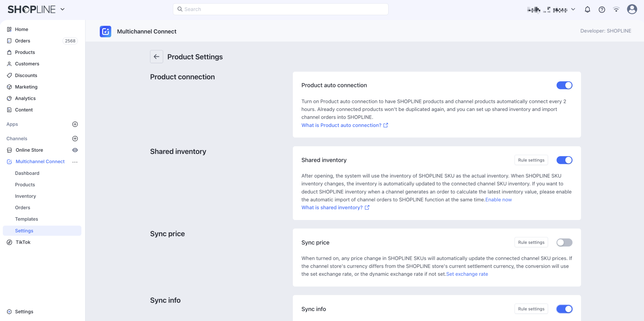Click the user profile avatar icon
This screenshot has width=644, height=321.
632,9
